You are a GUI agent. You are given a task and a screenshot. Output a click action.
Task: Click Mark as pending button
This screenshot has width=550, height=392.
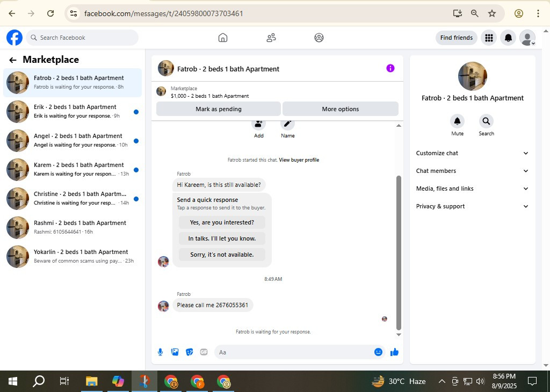pos(219,109)
